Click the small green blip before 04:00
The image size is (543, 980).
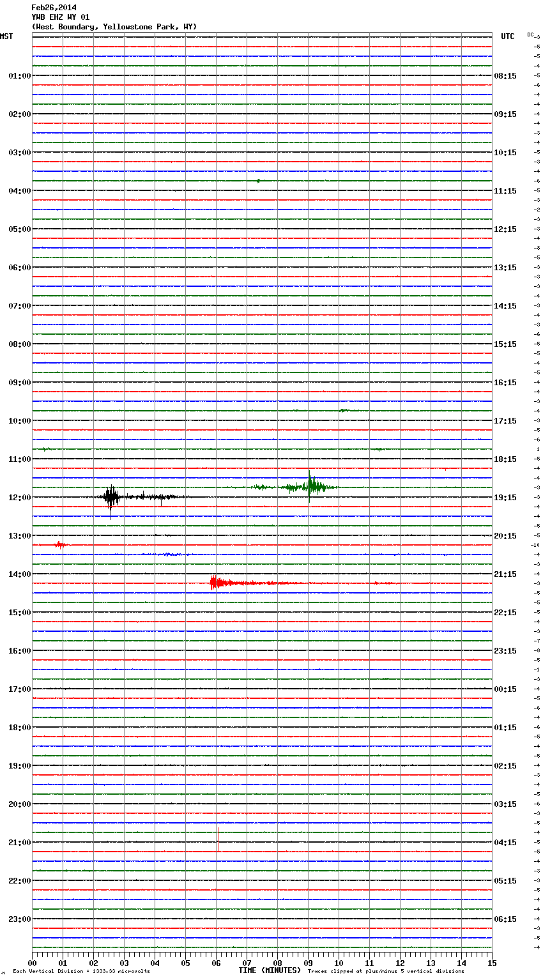tap(258, 181)
